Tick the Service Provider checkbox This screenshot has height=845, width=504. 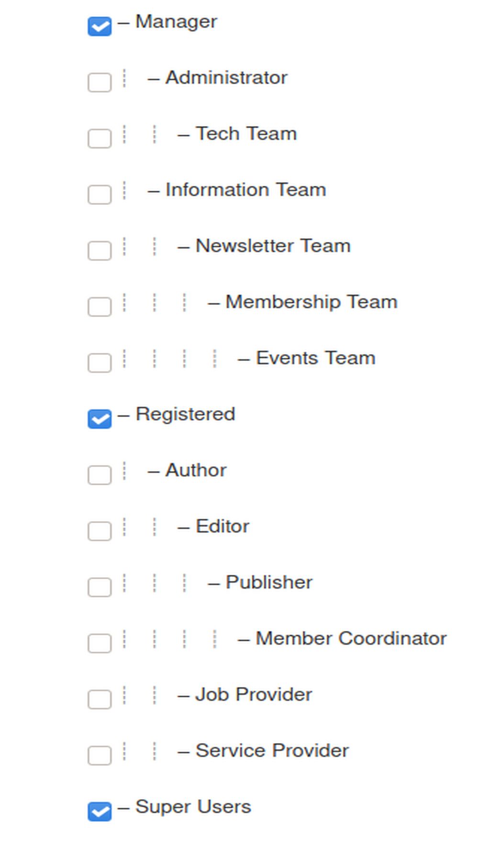click(100, 755)
